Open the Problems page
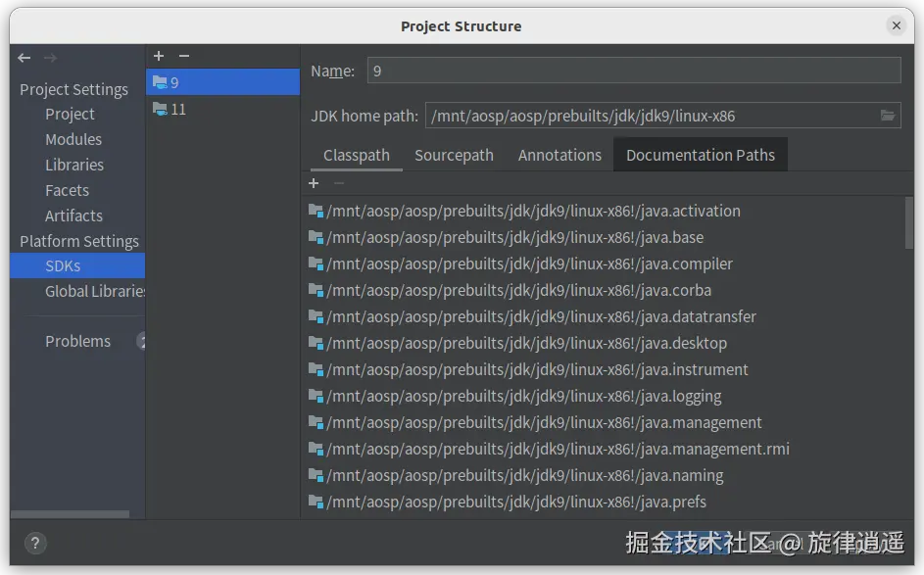This screenshot has height=575, width=924. [x=77, y=341]
